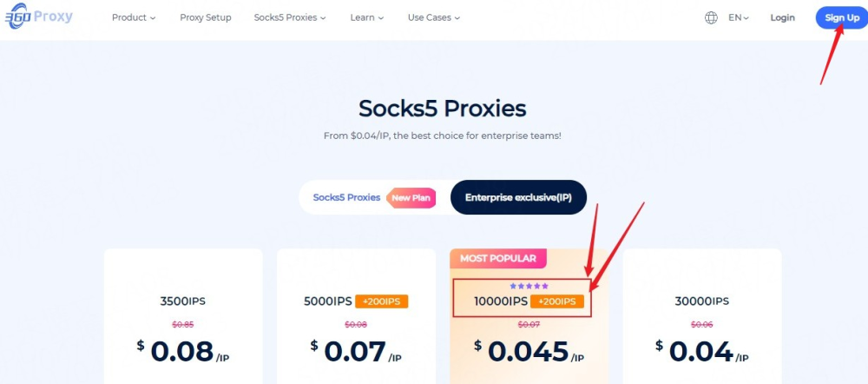Click the +200IPS badge on 5000IPS plan

pos(382,301)
